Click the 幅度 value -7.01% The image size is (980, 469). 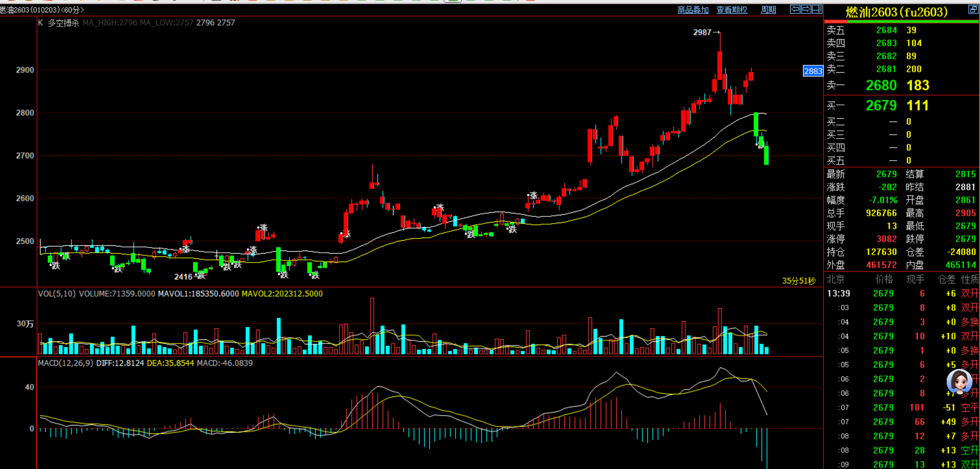pos(883,200)
